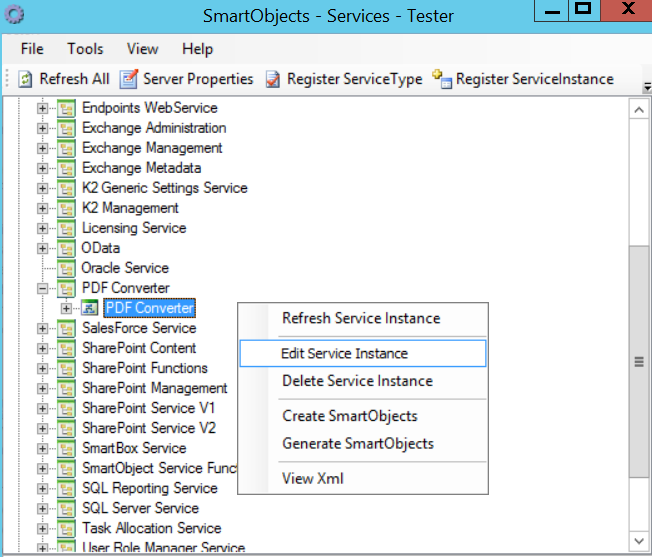Click the Licensing Service folder icon
The width and height of the screenshot is (652, 557).
(x=66, y=228)
